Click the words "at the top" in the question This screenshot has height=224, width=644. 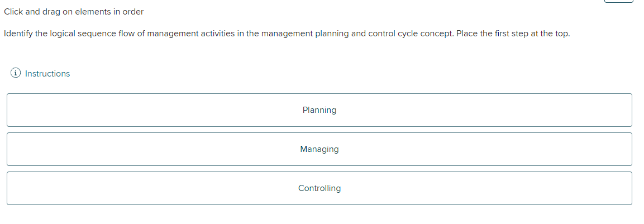(x=550, y=34)
